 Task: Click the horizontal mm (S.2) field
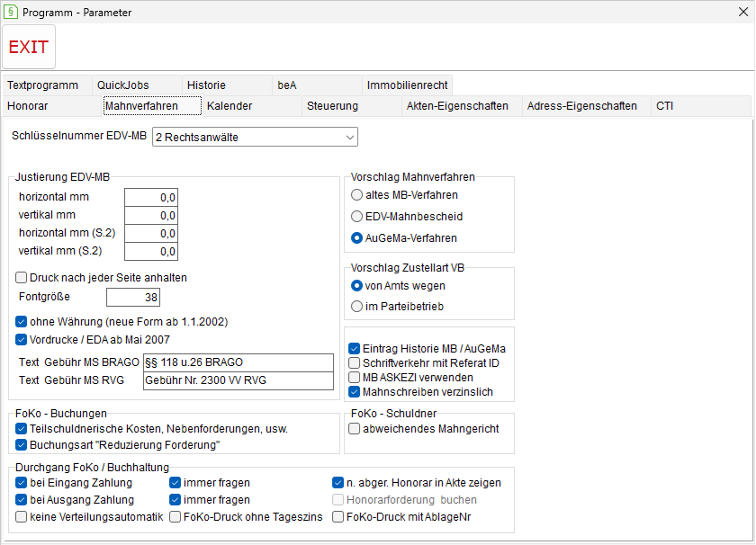pos(151,234)
